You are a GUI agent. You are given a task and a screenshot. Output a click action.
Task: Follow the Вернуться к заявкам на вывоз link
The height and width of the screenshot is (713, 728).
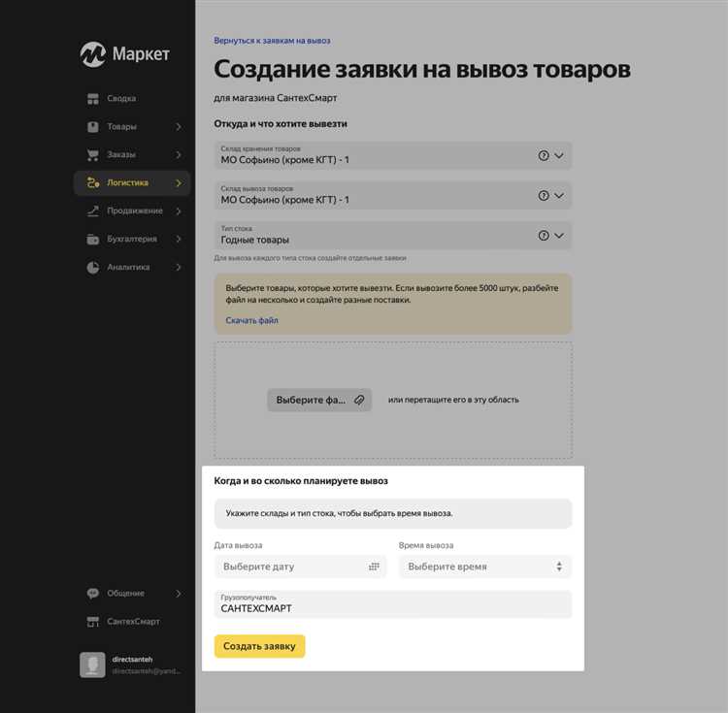coord(272,41)
